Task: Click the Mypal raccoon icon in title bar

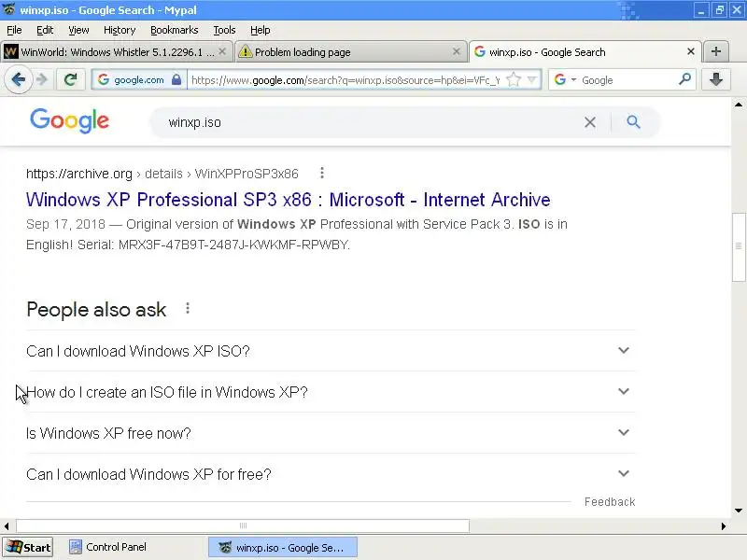Action: pyautogui.click(x=8, y=9)
